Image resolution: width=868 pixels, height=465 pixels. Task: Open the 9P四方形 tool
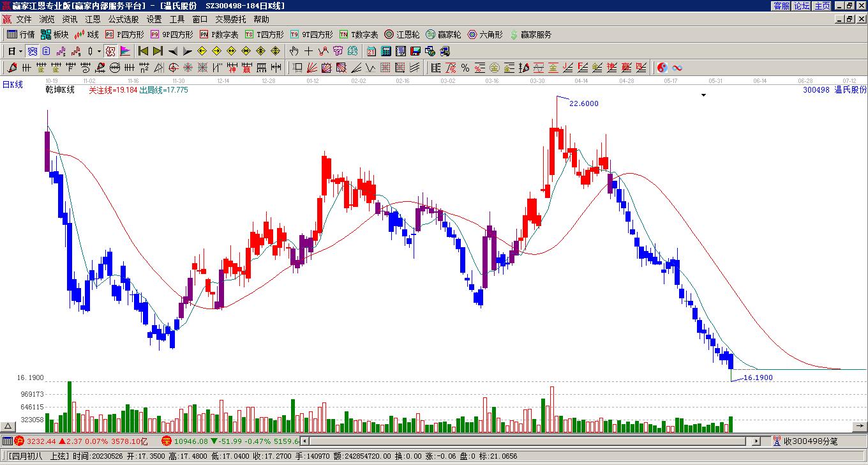172,34
